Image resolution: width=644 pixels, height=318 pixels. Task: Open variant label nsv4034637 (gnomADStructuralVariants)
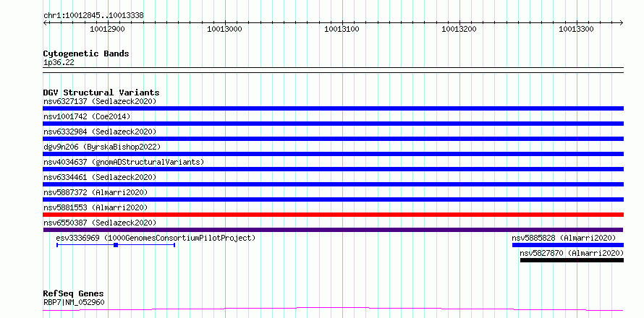124,162
